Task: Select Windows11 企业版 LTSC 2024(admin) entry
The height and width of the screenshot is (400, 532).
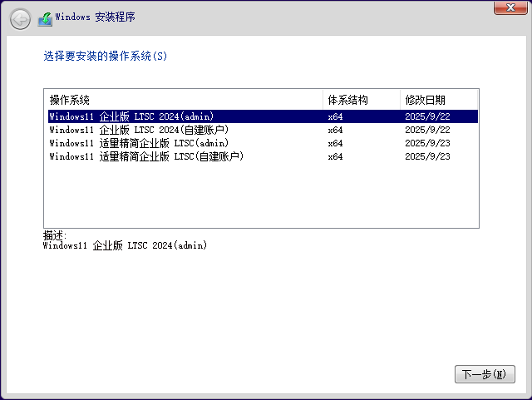Action: point(131,116)
